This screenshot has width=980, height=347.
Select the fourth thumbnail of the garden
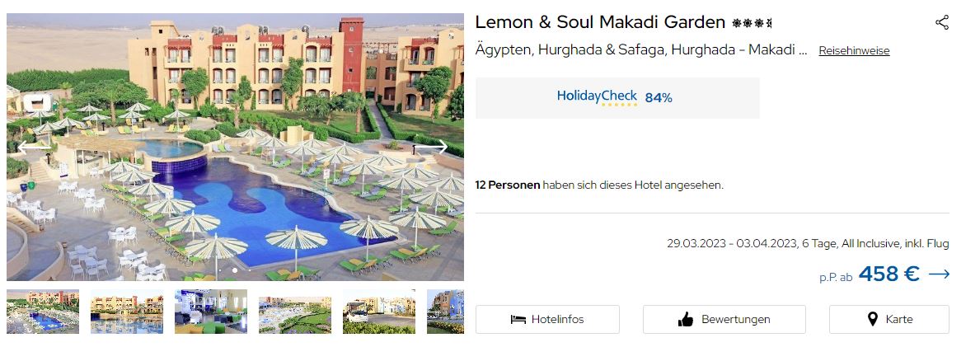[x=295, y=312]
